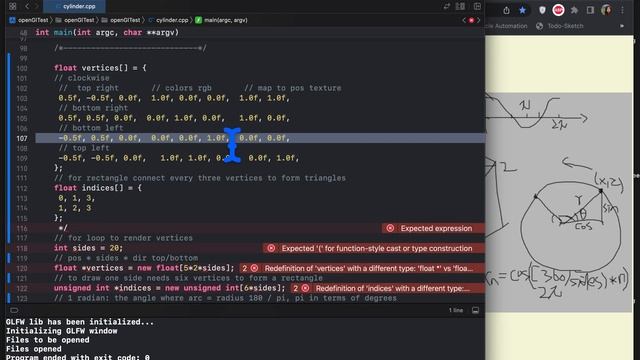This screenshot has height=360, width=640.
Task: Open the cylinder.cpp breadcrumb in jump bar
Action: pos(169,20)
